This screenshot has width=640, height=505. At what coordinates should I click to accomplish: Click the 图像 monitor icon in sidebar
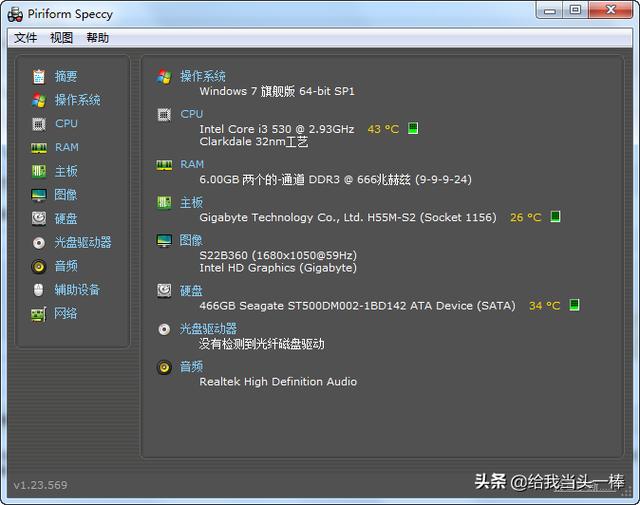click(39, 195)
